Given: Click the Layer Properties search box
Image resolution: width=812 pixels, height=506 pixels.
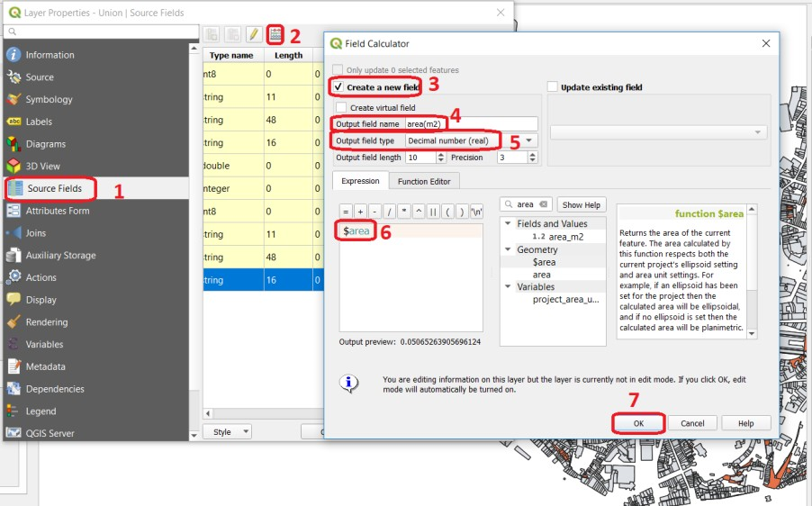Looking at the screenshot, I should [x=102, y=32].
